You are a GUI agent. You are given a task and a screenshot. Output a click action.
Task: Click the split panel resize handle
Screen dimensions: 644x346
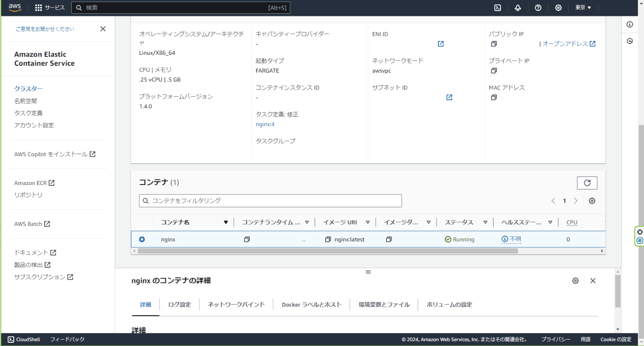pos(368,272)
